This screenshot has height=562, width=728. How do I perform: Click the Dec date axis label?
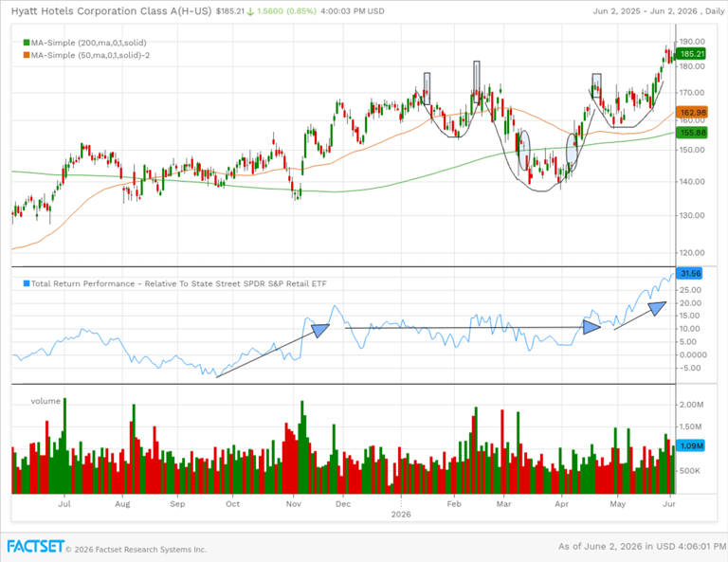click(x=343, y=504)
